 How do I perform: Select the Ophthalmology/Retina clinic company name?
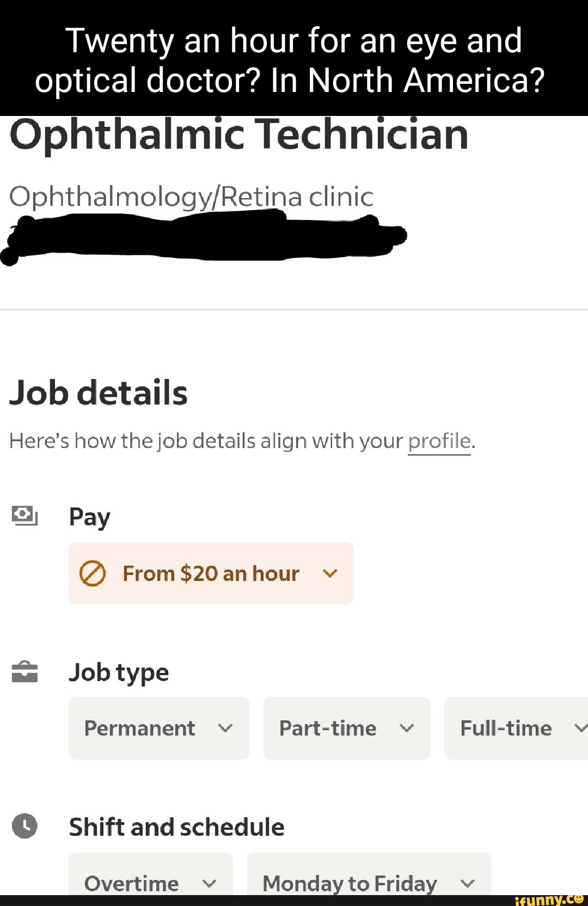(191, 197)
